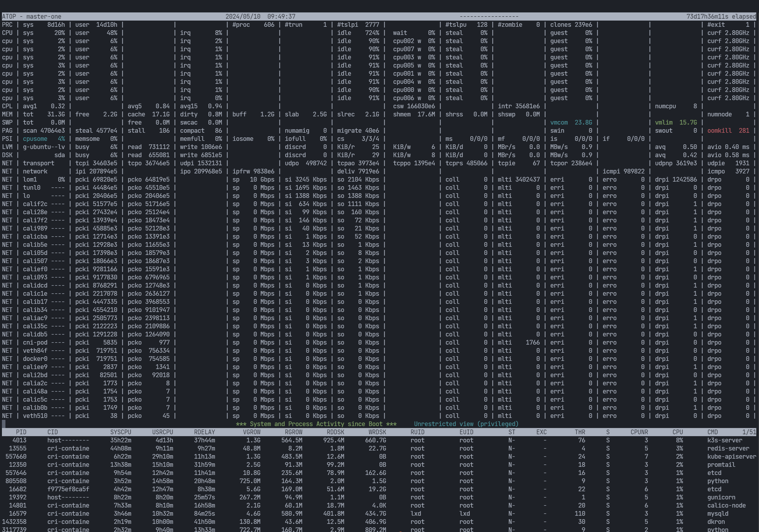Click the drpi 1242586 value

(x=676, y=179)
